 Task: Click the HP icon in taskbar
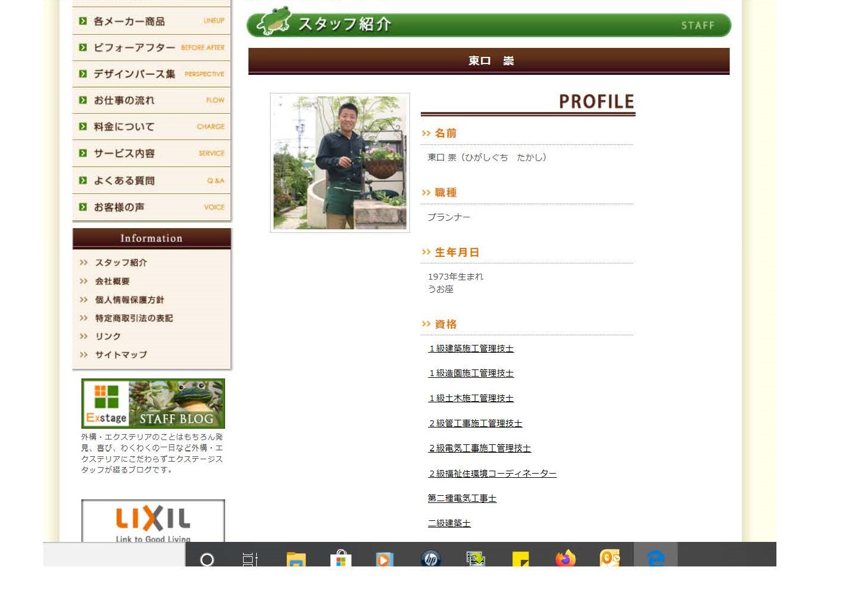click(430, 559)
